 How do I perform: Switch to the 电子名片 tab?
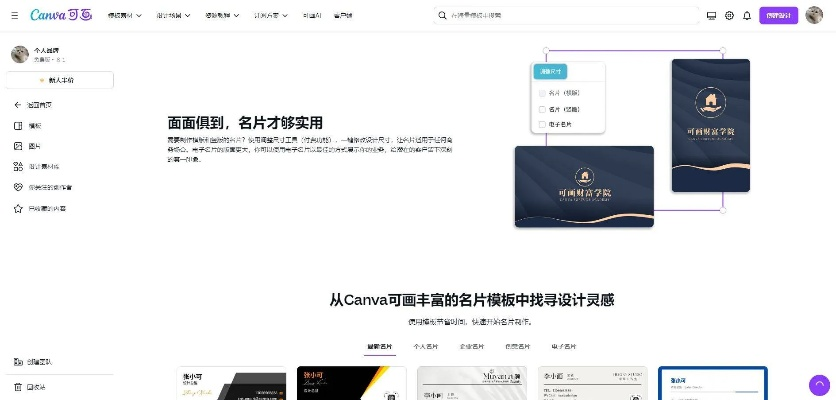point(564,346)
